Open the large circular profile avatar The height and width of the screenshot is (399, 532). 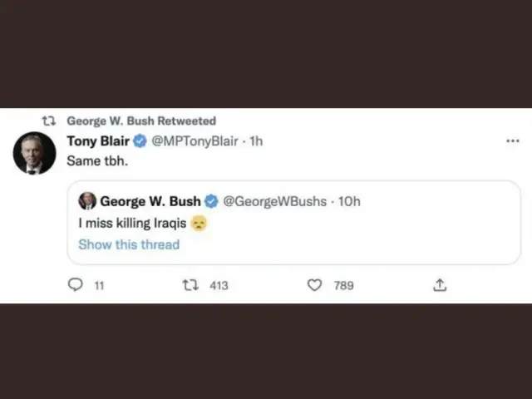35,154
